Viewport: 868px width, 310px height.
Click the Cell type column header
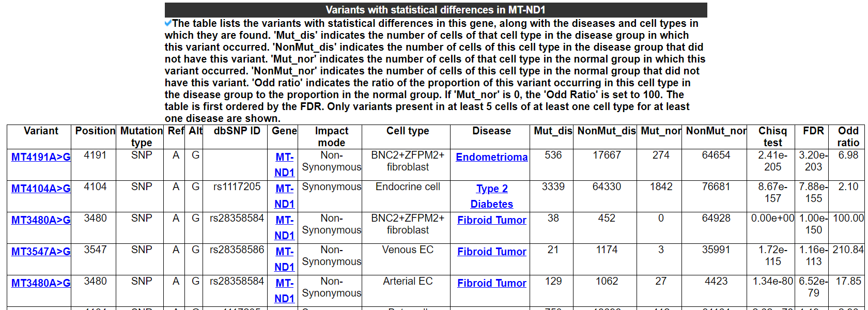pos(408,131)
